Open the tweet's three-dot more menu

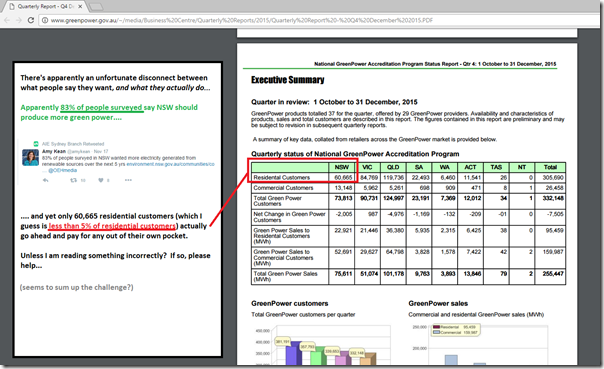click(x=128, y=180)
